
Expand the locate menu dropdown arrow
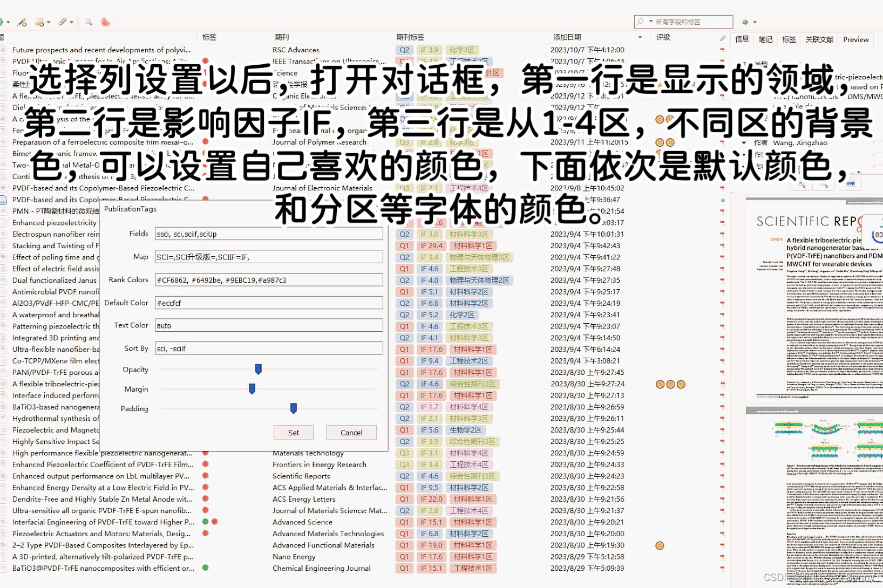point(755,23)
